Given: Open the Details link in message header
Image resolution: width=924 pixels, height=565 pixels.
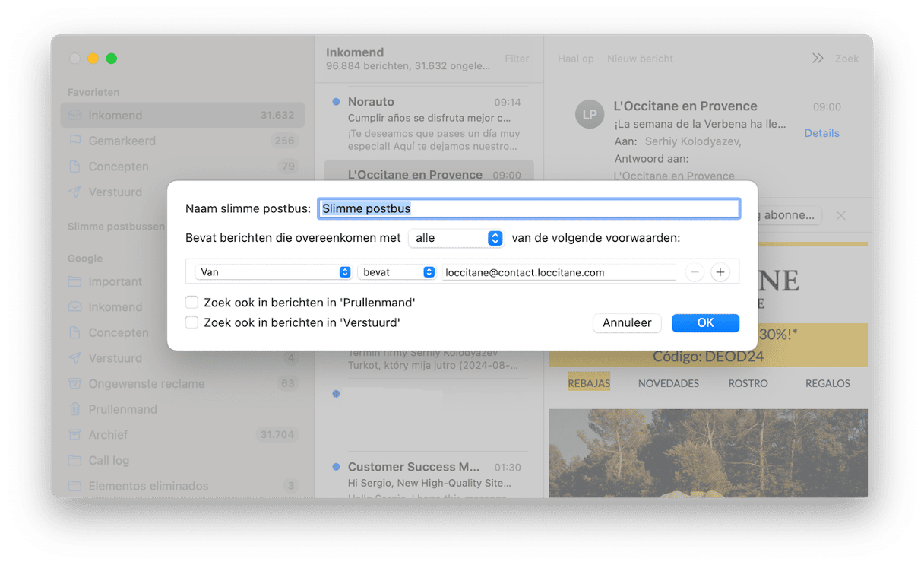Looking at the screenshot, I should [821, 133].
